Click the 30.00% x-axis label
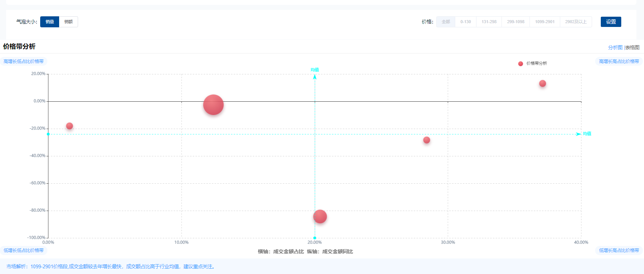The image size is (644, 274). tap(448, 242)
